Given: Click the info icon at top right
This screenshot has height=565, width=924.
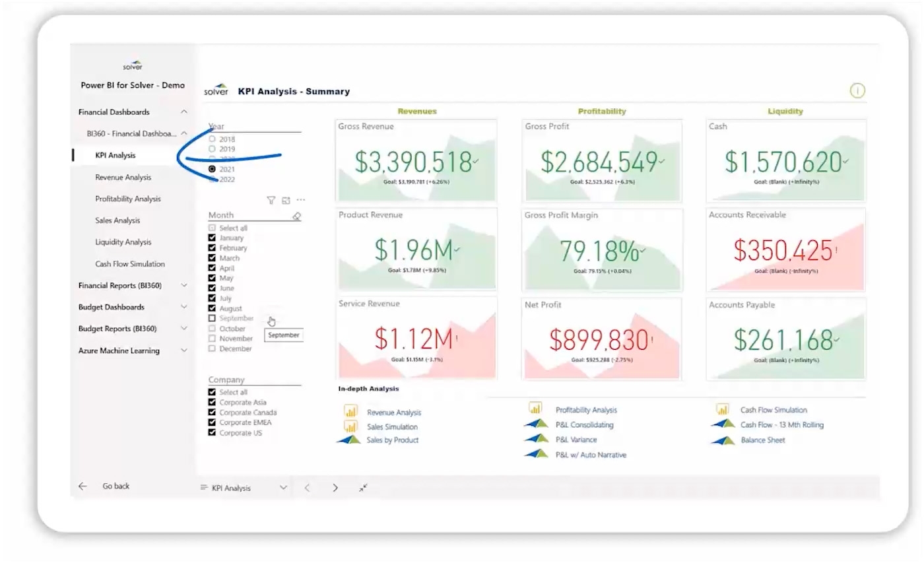Looking at the screenshot, I should point(857,91).
